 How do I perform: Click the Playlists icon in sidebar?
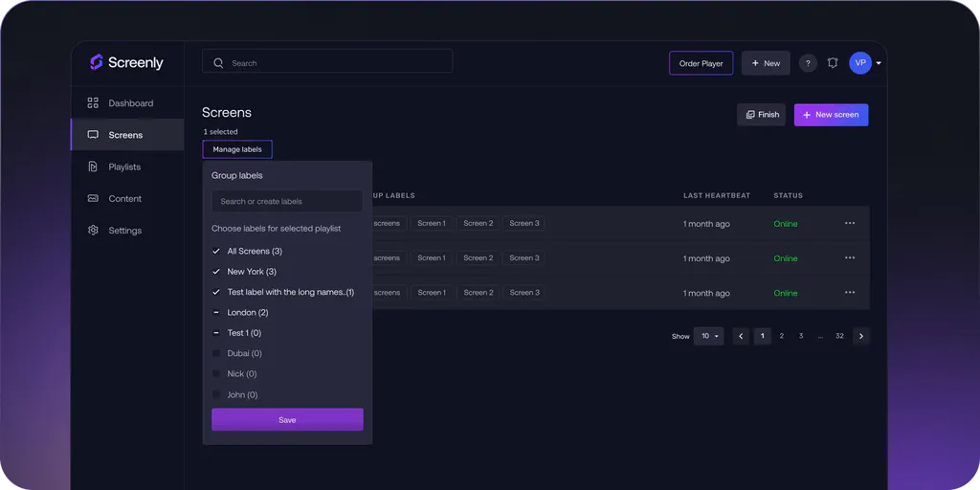93,167
